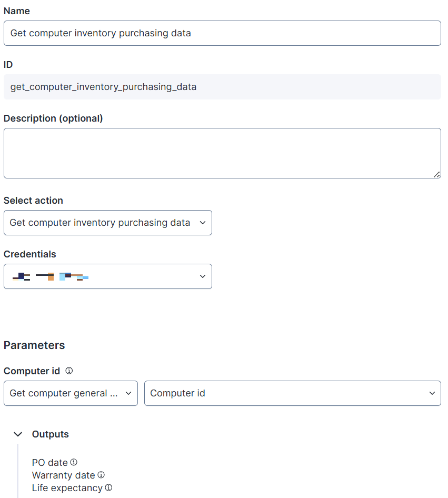Click the PO date info icon
This screenshot has height=498, width=448.
pyautogui.click(x=74, y=462)
